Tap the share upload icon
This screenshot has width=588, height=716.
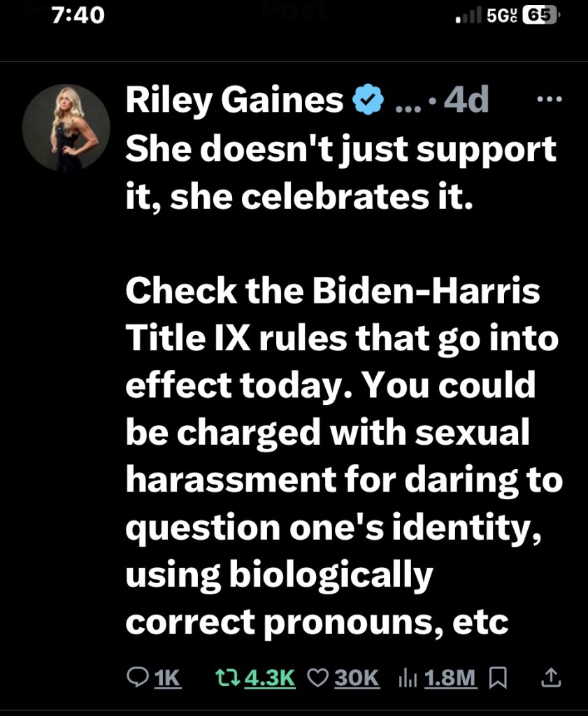(551, 677)
